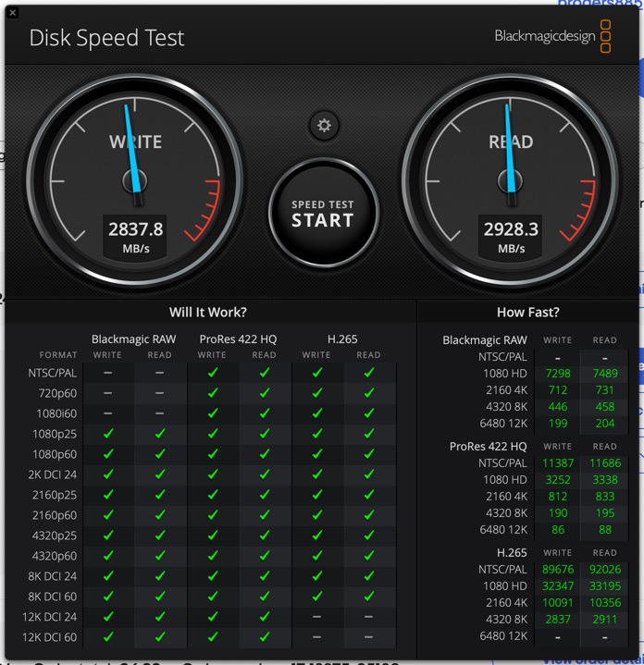
Task: Click ProRes 422 HQ 2160 4K read value 833
Action: pyautogui.click(x=605, y=496)
